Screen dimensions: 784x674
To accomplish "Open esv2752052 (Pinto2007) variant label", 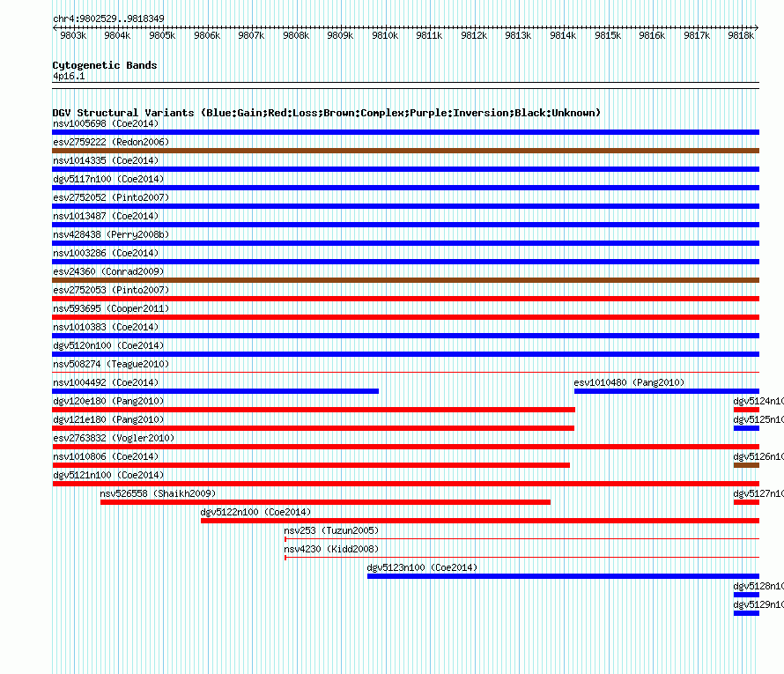I will 111,197.
